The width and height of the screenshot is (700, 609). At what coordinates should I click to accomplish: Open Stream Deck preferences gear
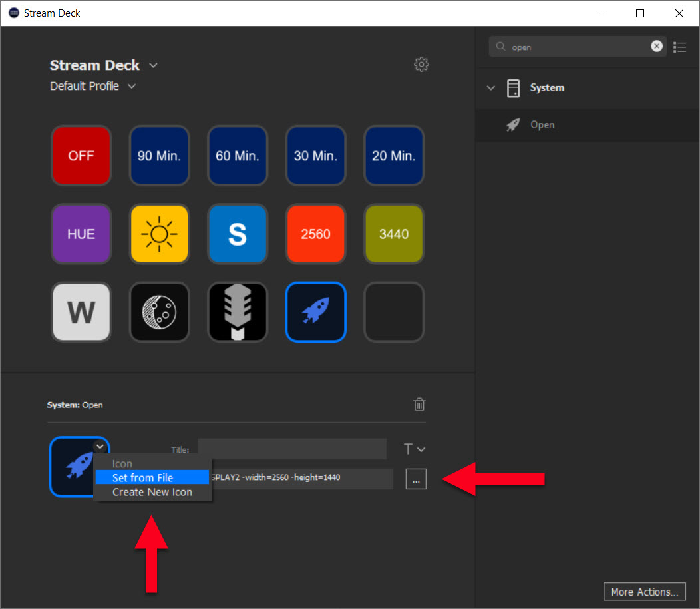click(421, 65)
